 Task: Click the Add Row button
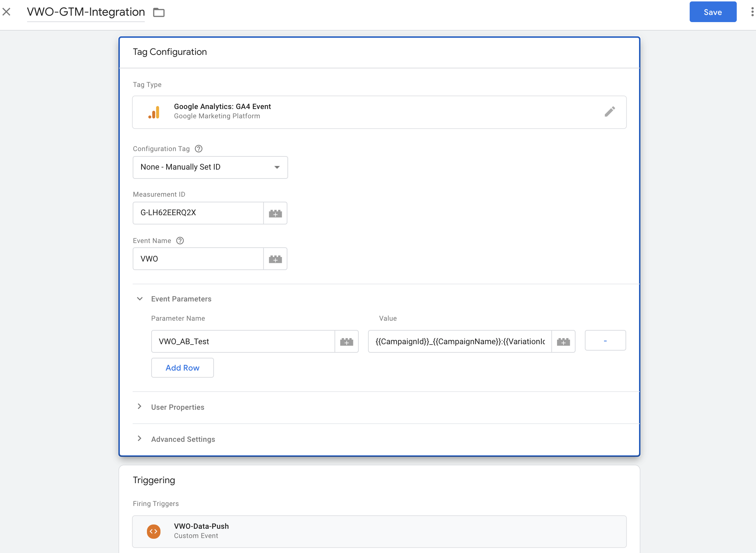point(183,368)
